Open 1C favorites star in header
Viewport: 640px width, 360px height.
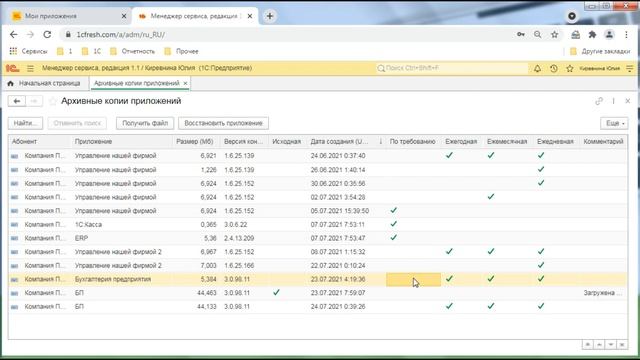[570, 69]
